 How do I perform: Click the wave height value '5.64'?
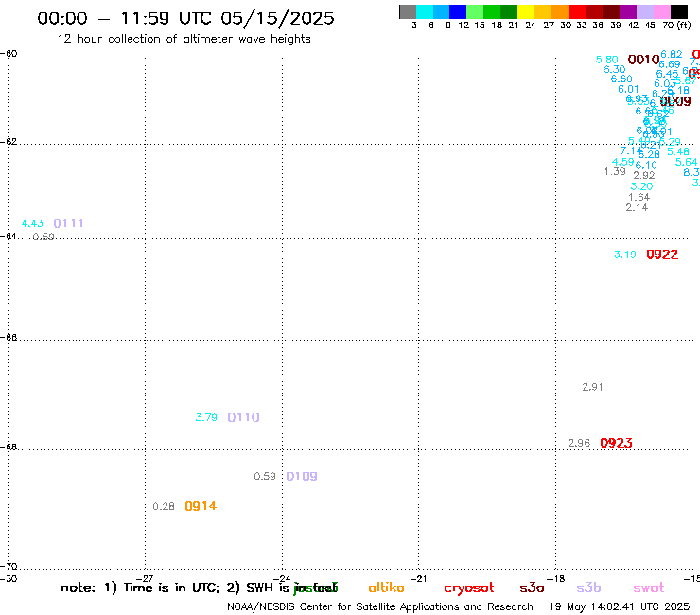pos(686,162)
